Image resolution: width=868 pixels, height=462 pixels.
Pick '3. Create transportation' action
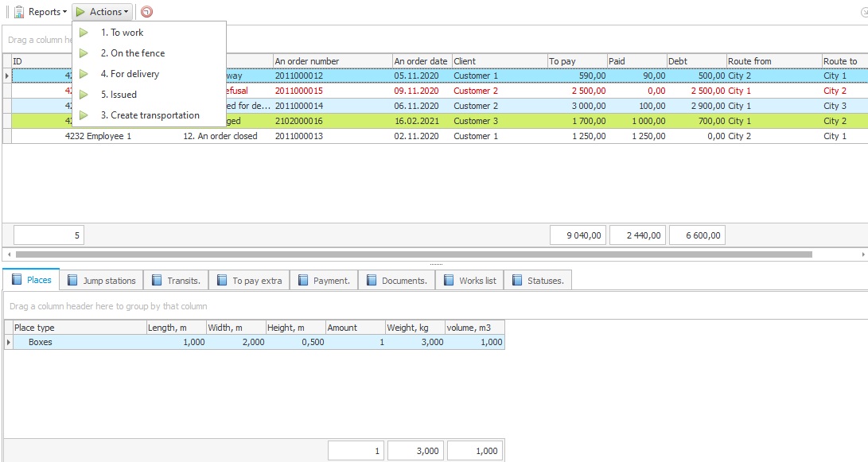149,115
